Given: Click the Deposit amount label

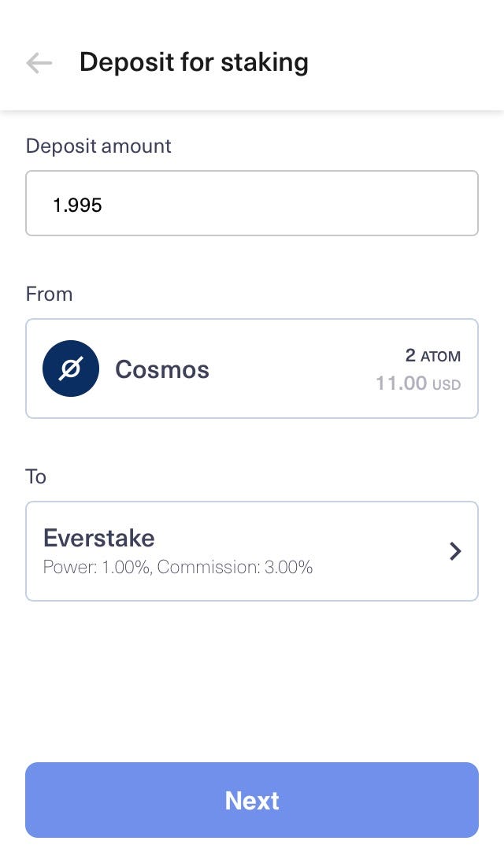Looking at the screenshot, I should point(98,146).
